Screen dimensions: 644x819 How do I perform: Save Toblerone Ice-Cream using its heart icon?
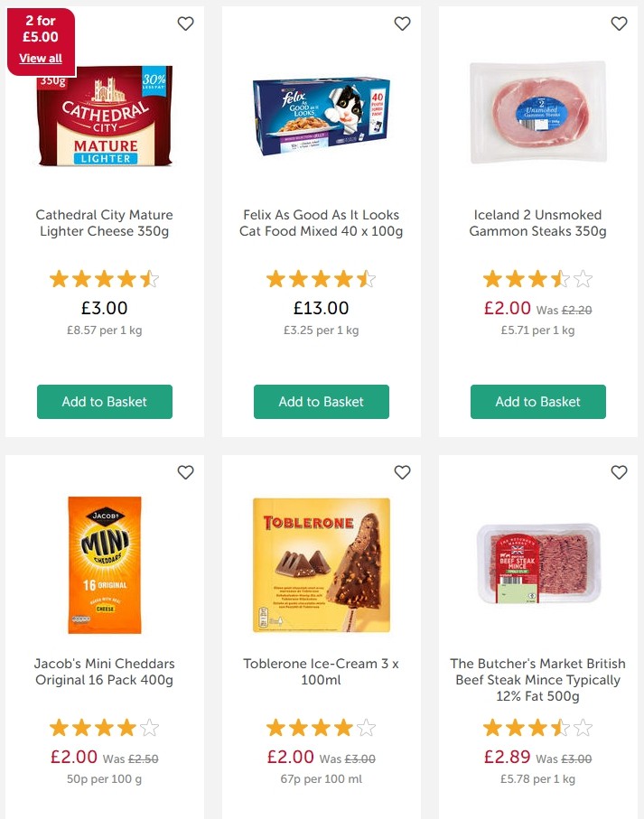click(x=402, y=472)
